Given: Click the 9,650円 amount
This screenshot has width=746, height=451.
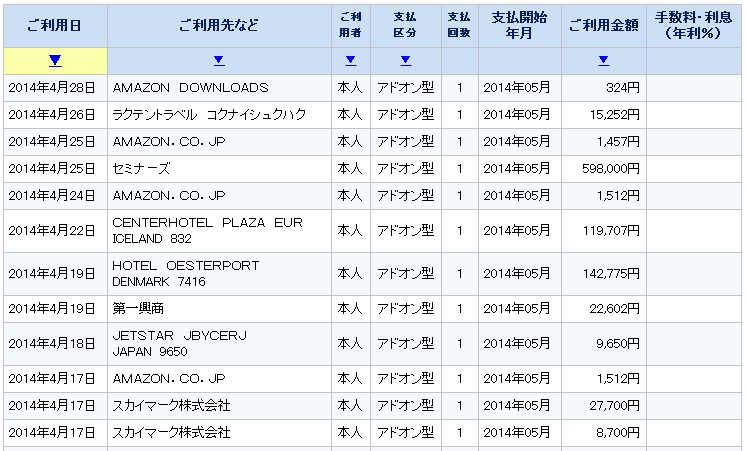Looking at the screenshot, I should (x=618, y=343).
